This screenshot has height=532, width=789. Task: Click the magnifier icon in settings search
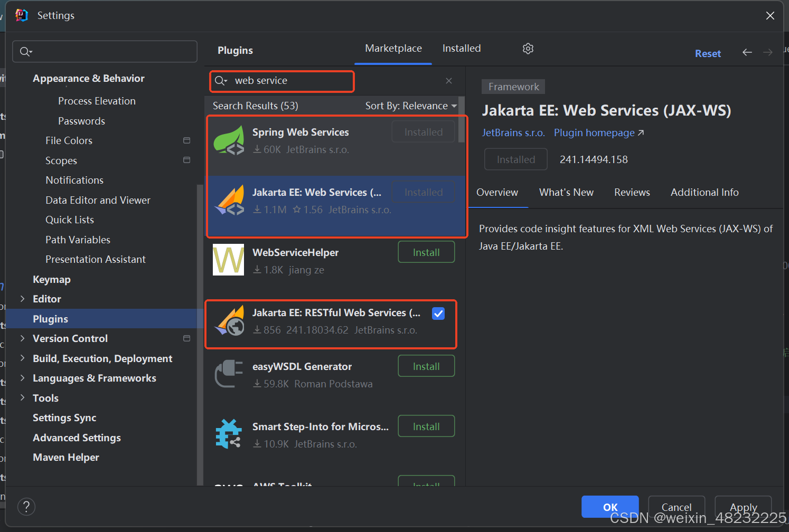coord(26,51)
